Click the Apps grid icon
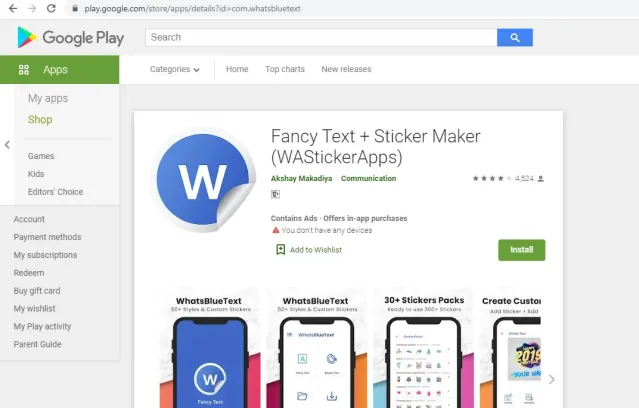The width and height of the screenshot is (639, 408). click(x=24, y=70)
